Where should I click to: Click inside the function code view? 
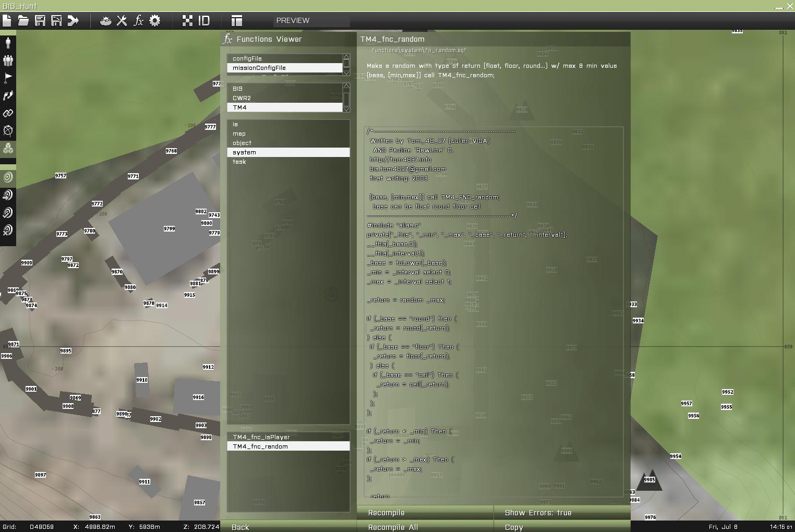tap(493, 312)
